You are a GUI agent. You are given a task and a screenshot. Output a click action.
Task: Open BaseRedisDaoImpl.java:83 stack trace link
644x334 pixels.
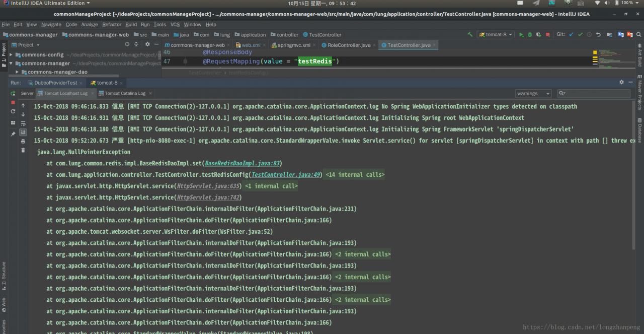pyautogui.click(x=242, y=163)
